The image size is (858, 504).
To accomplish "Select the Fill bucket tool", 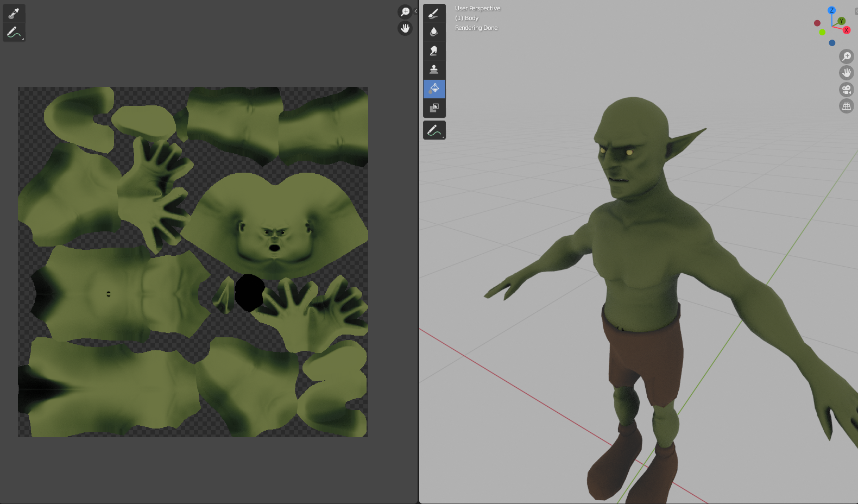I will pos(434,89).
